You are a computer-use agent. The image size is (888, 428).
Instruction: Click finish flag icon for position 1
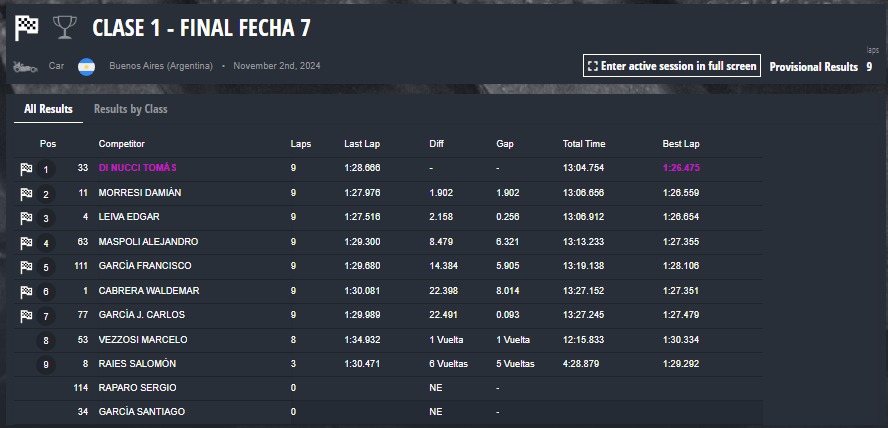click(x=26, y=169)
